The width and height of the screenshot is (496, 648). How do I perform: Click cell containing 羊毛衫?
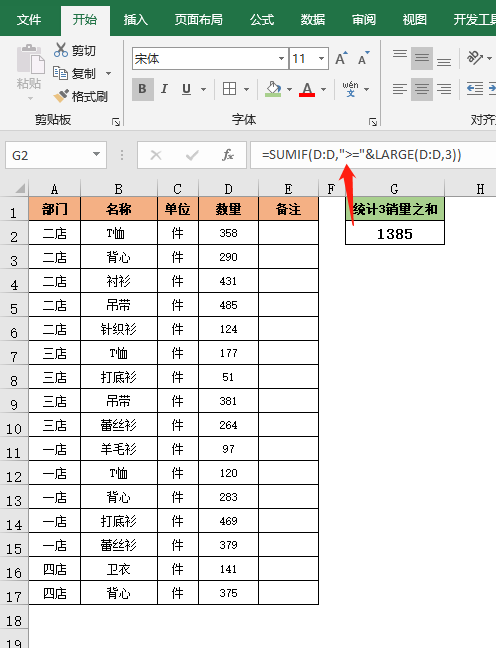(119, 449)
